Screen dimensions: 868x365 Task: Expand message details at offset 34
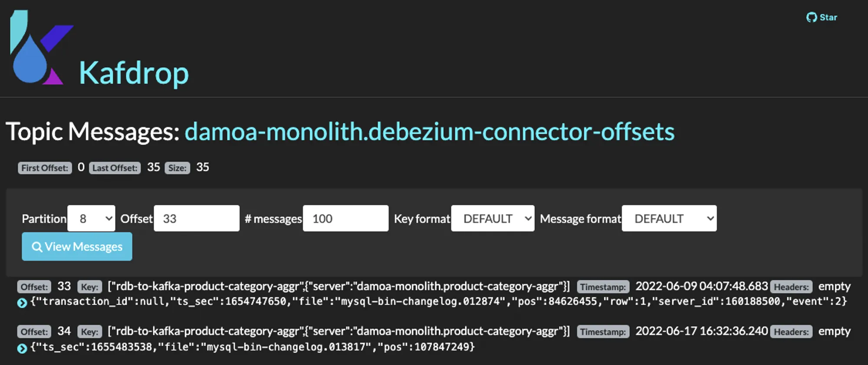click(x=22, y=348)
